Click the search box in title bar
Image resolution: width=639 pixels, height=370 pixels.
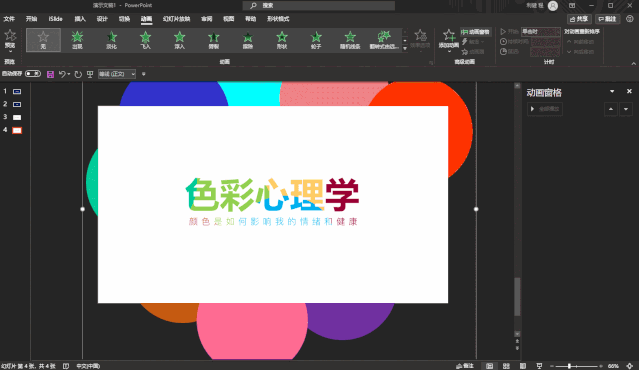319,5
